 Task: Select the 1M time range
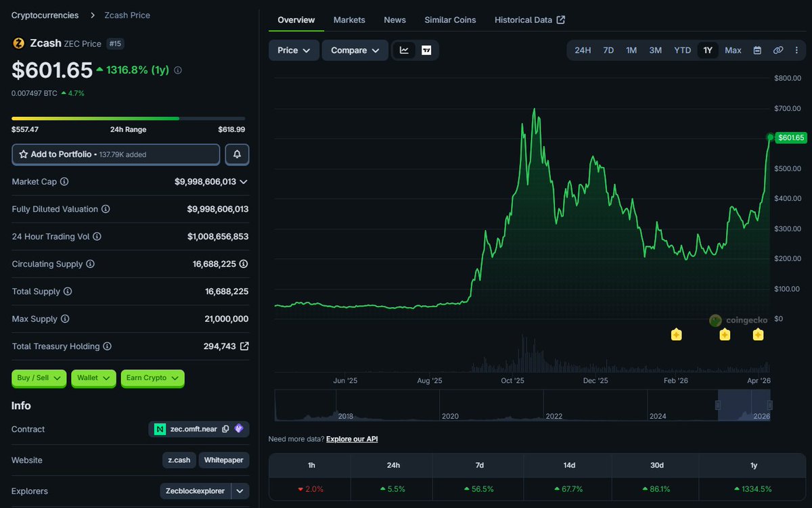[631, 50]
